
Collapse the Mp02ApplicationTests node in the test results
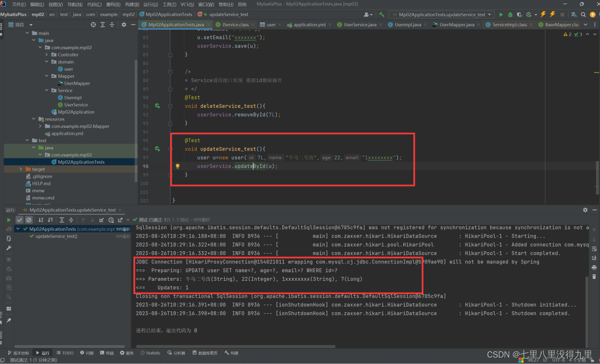pyautogui.click(x=19, y=229)
